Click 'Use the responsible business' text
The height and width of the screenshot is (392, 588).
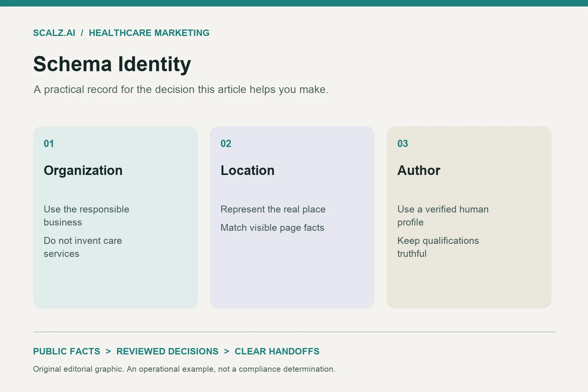tap(87, 216)
